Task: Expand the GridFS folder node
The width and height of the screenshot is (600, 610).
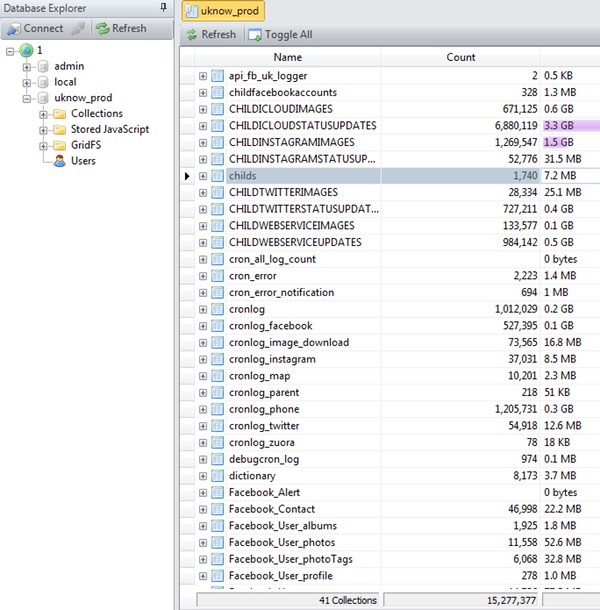Action: click(x=43, y=146)
